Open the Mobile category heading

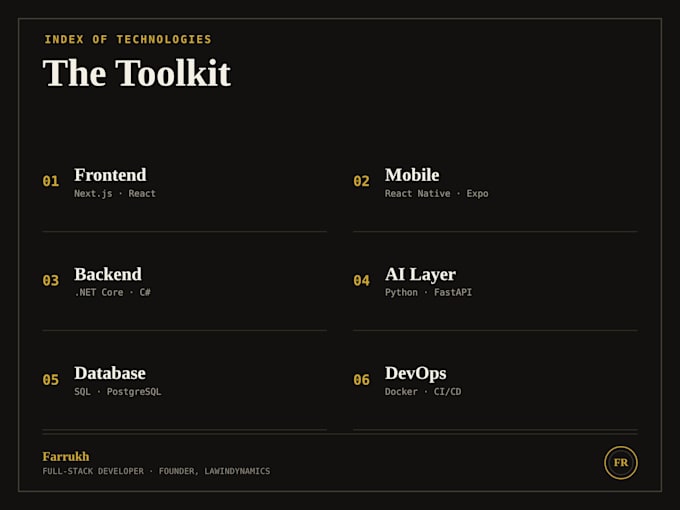coord(412,175)
